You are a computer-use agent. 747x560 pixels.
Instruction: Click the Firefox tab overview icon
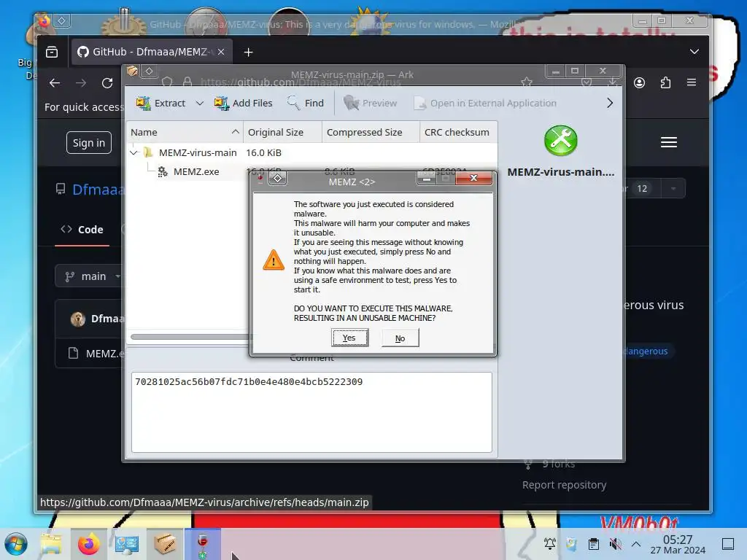[52, 52]
